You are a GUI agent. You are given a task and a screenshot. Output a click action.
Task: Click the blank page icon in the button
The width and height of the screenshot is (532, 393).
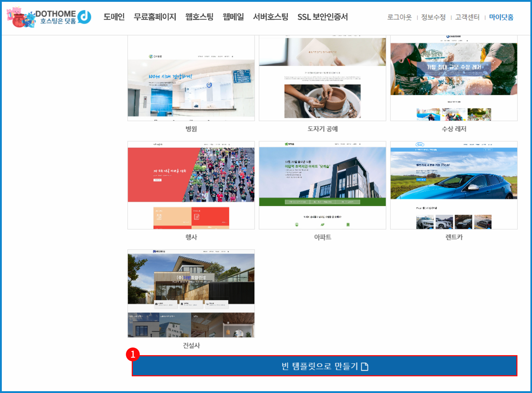point(365,366)
